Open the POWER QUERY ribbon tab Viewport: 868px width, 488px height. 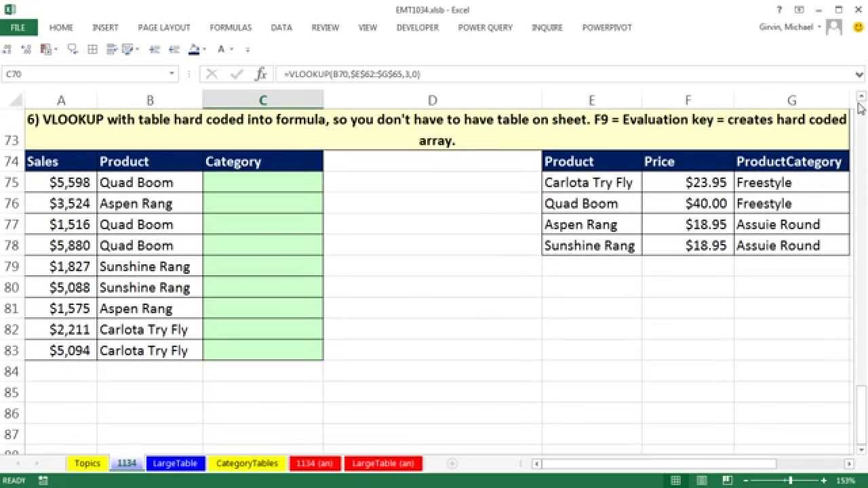tap(485, 28)
